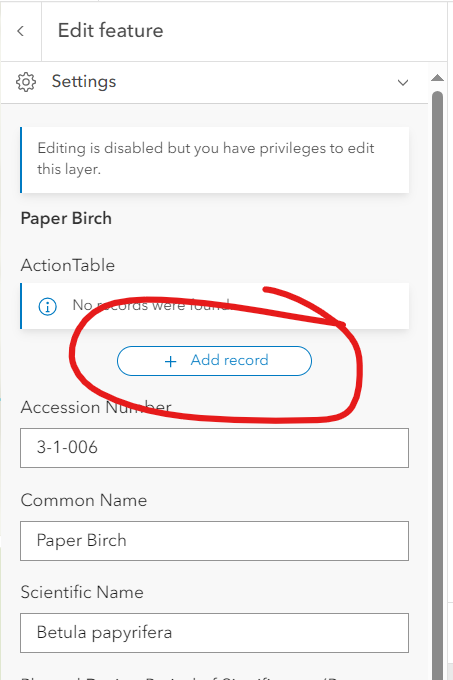The width and height of the screenshot is (453, 680).
Task: Click the blue info circle icon
Action: (47, 307)
